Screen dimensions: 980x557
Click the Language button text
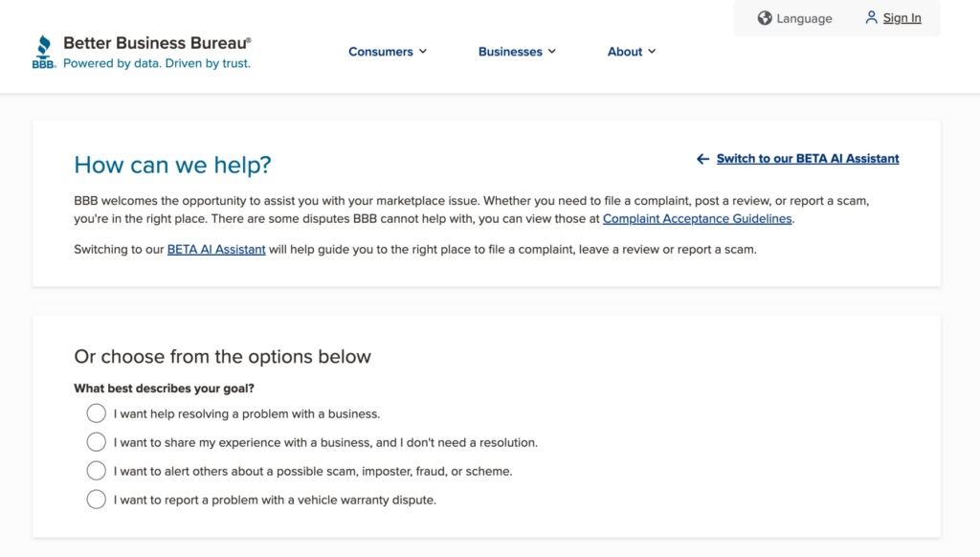coord(804,18)
